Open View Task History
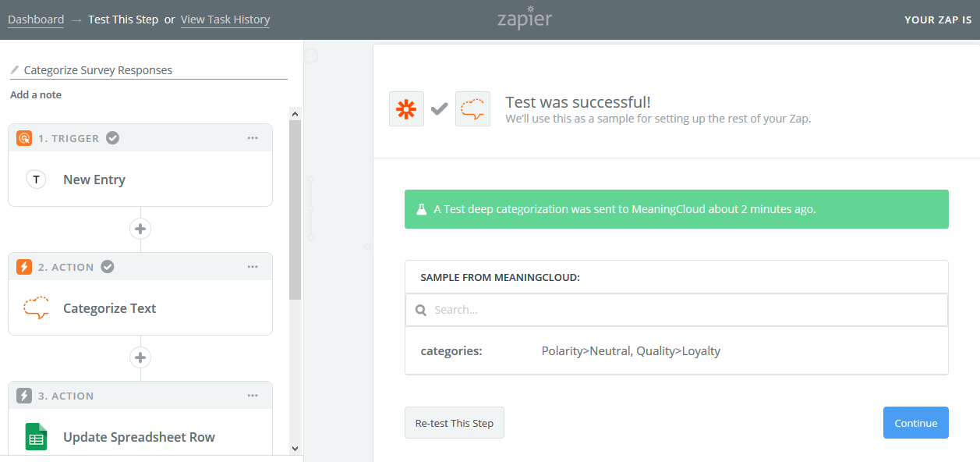 click(225, 20)
